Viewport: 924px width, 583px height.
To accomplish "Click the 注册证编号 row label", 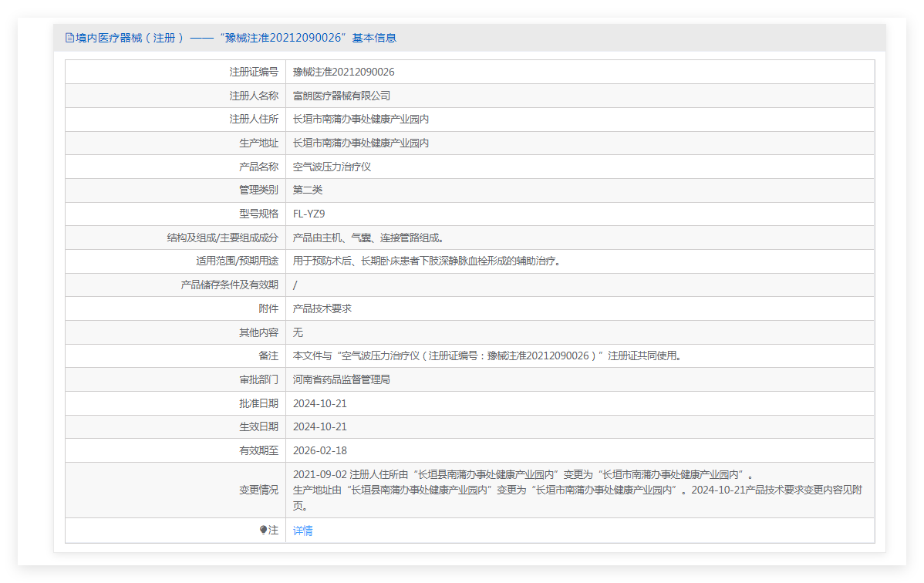I will click(x=254, y=72).
